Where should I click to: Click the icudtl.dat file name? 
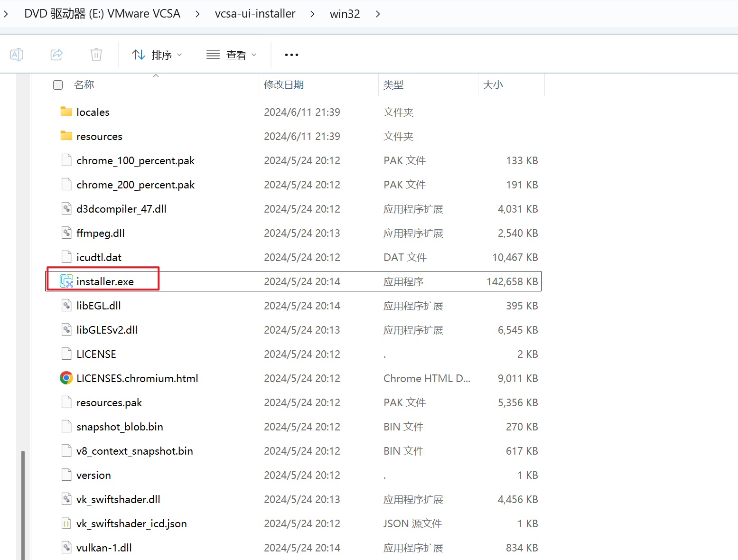point(99,257)
